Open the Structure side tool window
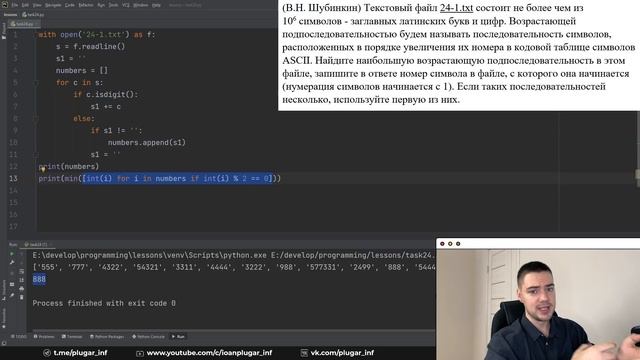The width and height of the screenshot is (640, 360). 4,291
